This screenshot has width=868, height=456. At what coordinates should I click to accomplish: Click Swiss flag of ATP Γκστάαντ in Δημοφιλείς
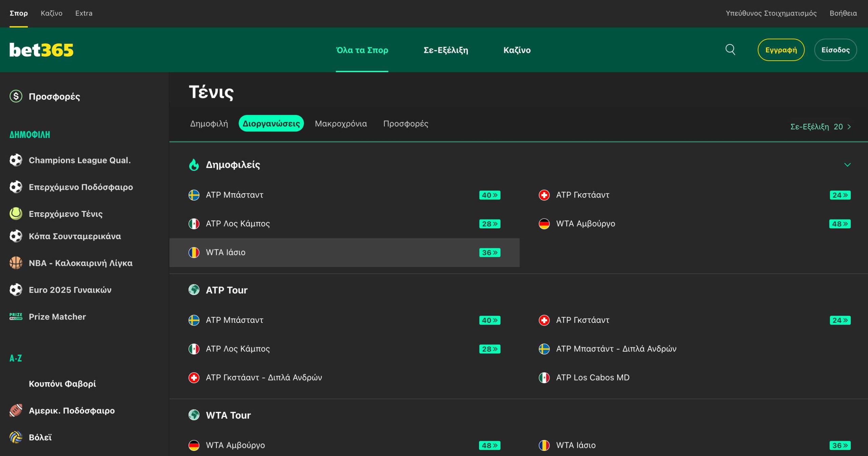point(544,195)
